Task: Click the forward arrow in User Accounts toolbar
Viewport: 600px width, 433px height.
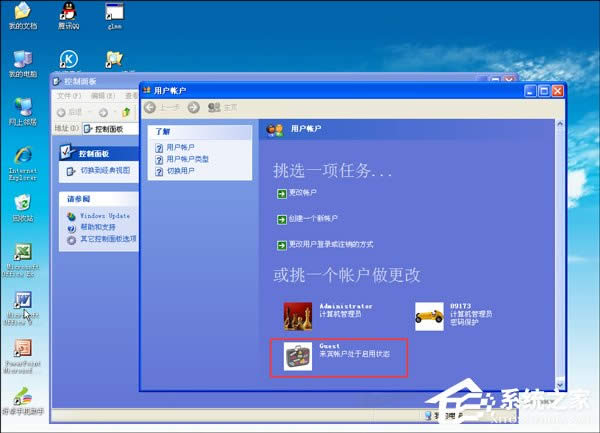Action: (193, 107)
